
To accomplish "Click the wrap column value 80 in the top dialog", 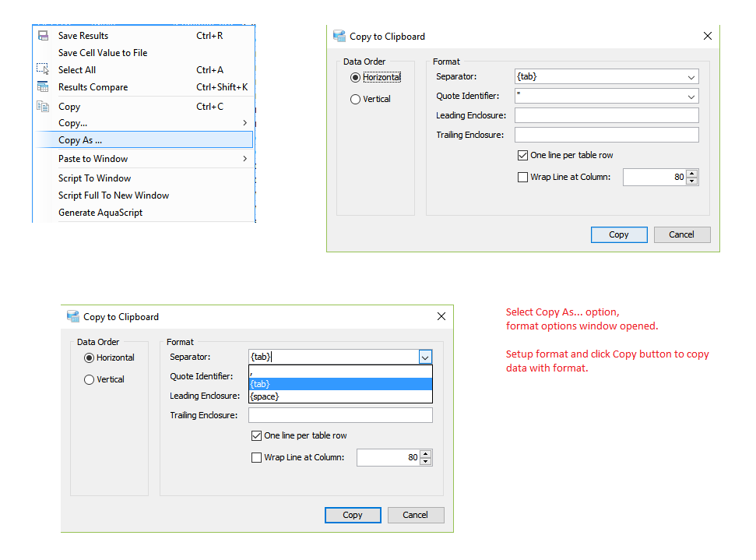I will coord(654,177).
